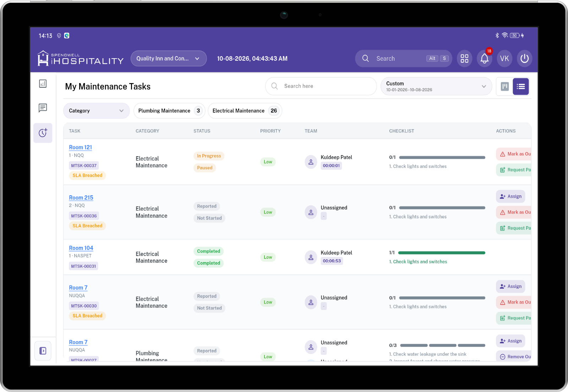
Task: Open notifications bell with 18 badge
Action: point(485,59)
